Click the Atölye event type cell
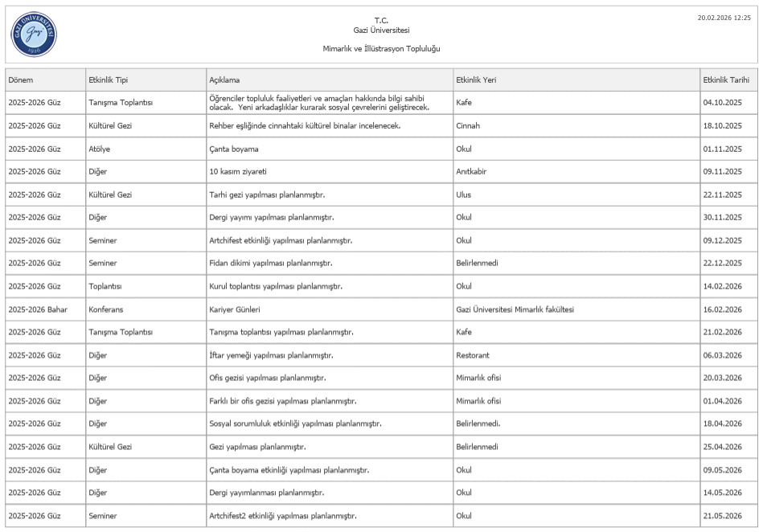The image size is (763, 532). pyautogui.click(x=101, y=149)
